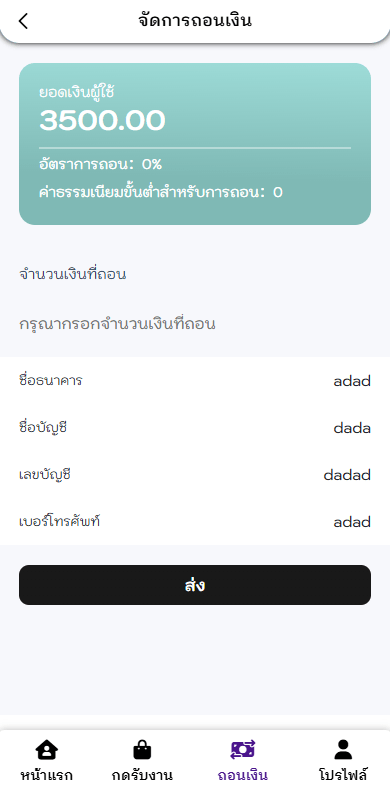
Task: Tap the shopping bag icon for กดรับงาน
Action: click(142, 750)
